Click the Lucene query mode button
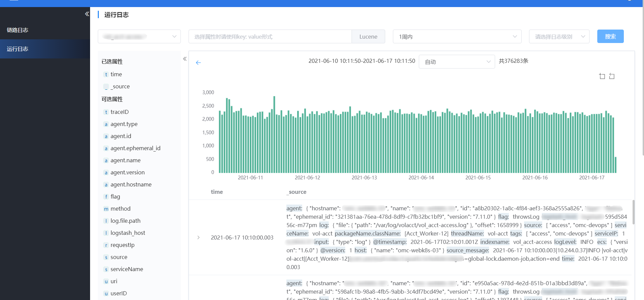The width and height of the screenshot is (644, 300). coord(368,37)
